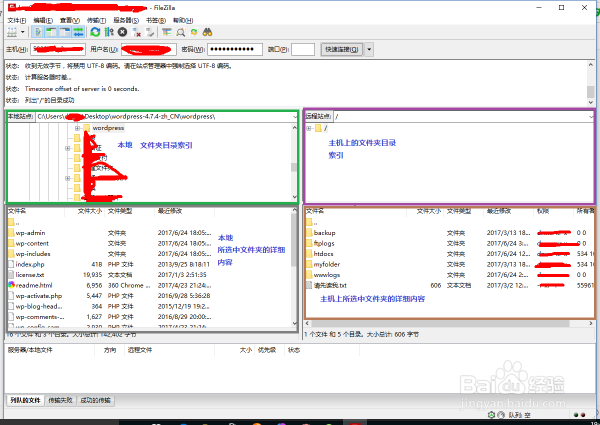The width and height of the screenshot is (600, 425).
Task: Sort local list by 文件大小 column
Action: point(90,211)
